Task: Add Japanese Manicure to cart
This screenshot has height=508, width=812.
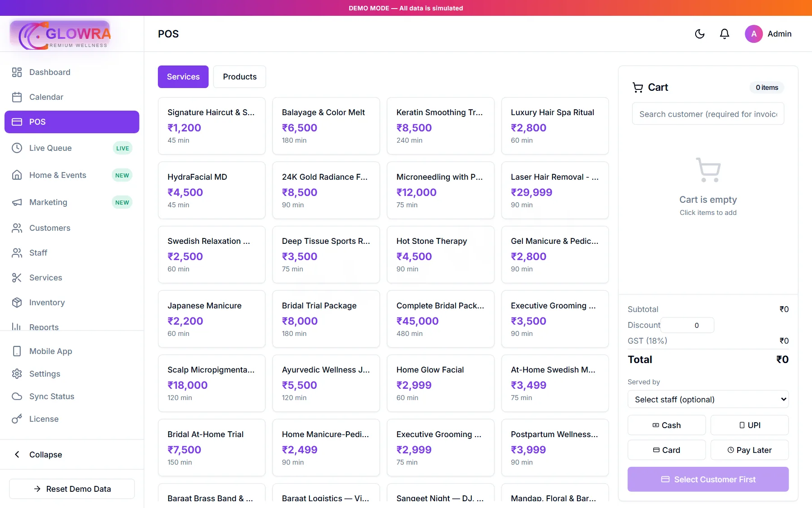Action: (212, 319)
